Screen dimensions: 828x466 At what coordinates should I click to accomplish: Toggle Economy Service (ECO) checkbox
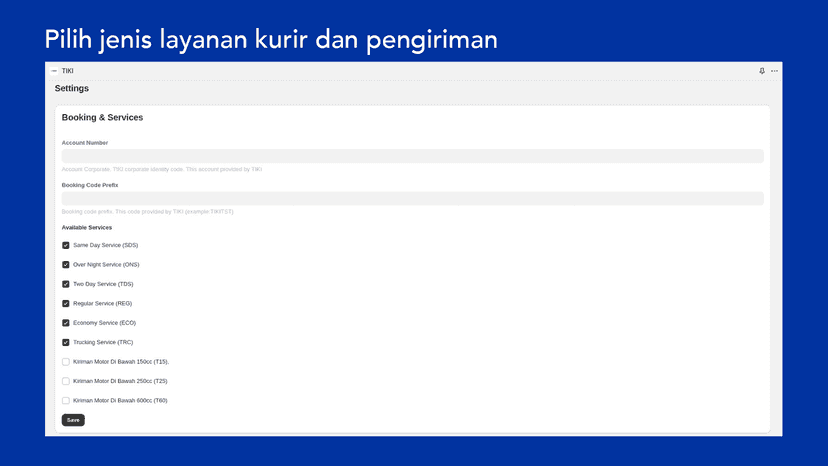click(x=65, y=323)
